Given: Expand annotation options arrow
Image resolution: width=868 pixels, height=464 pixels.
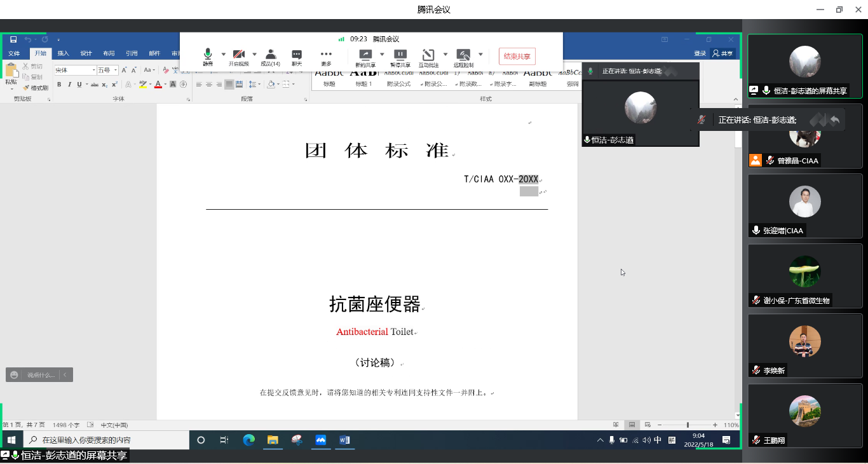Looking at the screenshot, I should 445,54.
